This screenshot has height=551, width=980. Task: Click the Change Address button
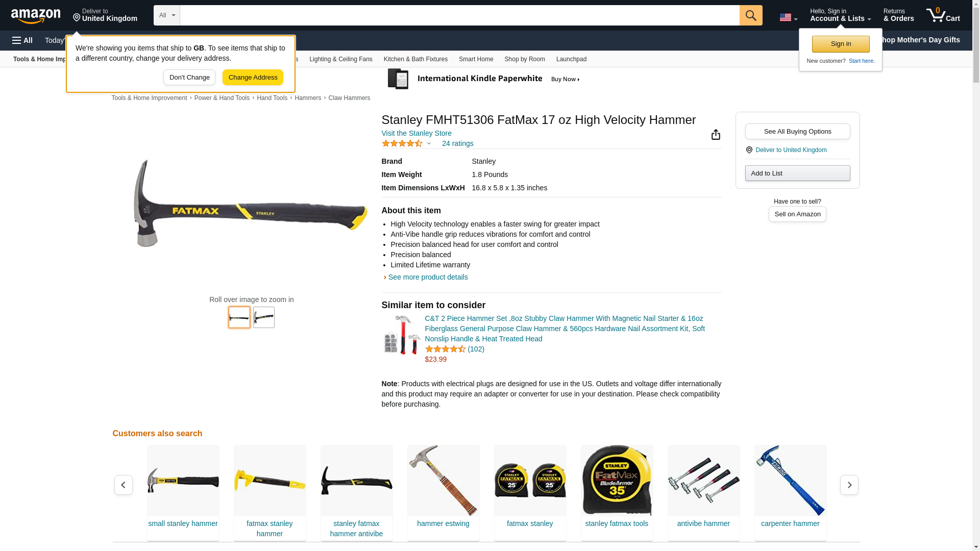coord(253,78)
